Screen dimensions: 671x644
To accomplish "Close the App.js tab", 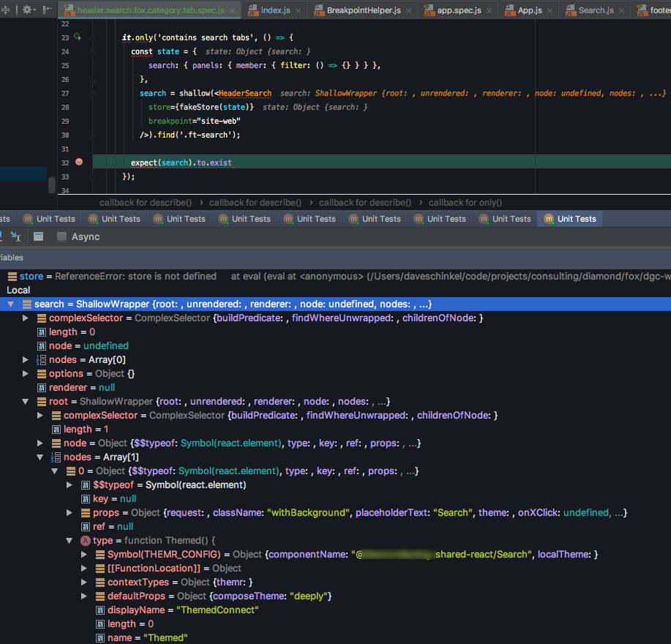I will 550,11.
